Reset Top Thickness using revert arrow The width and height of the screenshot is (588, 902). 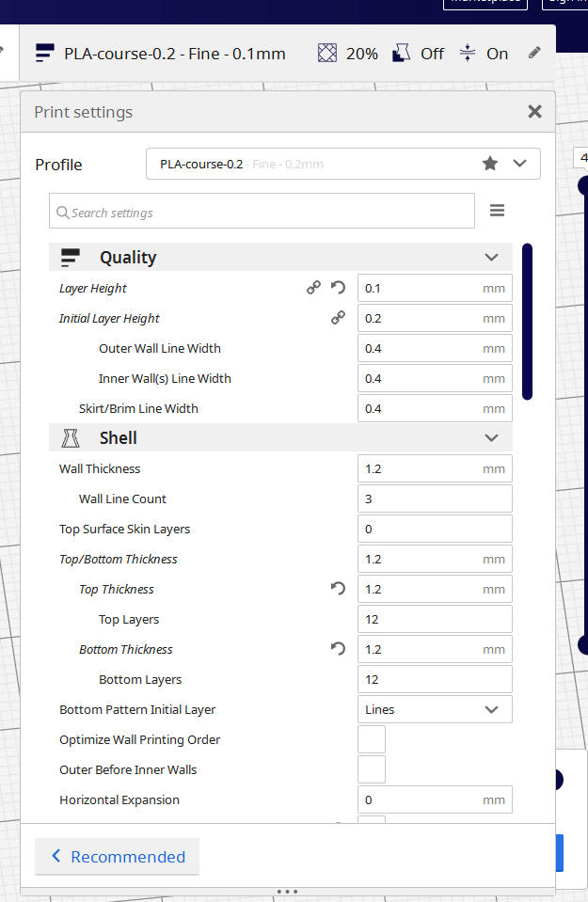tap(339, 589)
